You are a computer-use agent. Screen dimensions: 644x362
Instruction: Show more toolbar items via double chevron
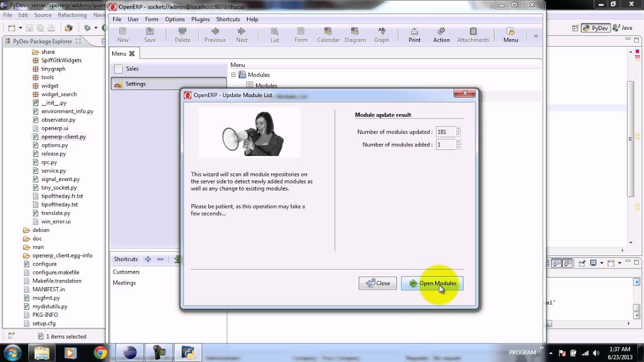pos(536,36)
